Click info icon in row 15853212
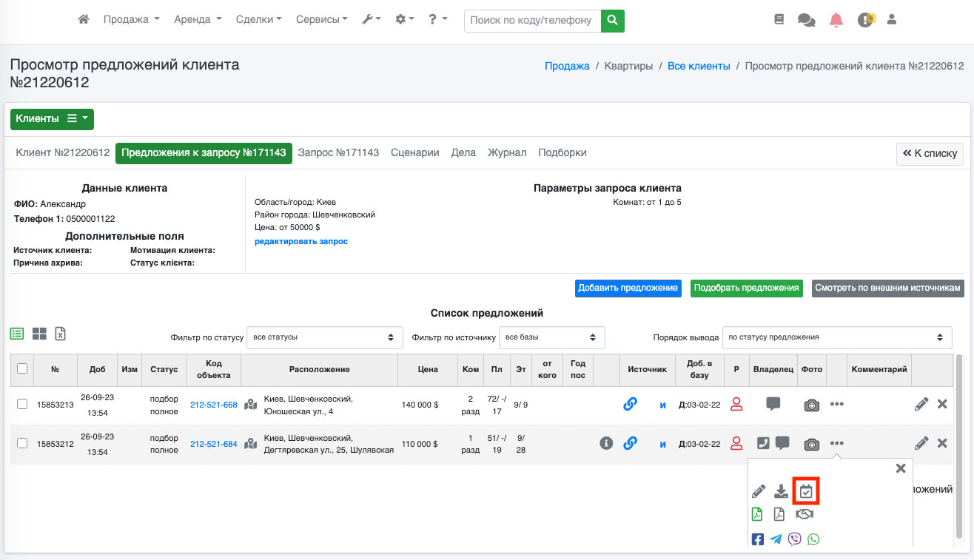This screenshot has height=560, width=974. pyautogui.click(x=606, y=443)
